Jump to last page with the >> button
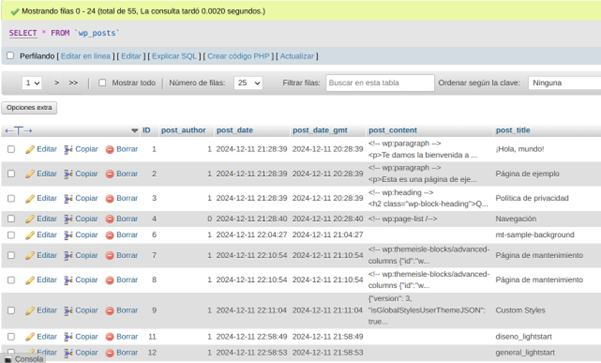Screen dimensions: 601x363 [73, 83]
